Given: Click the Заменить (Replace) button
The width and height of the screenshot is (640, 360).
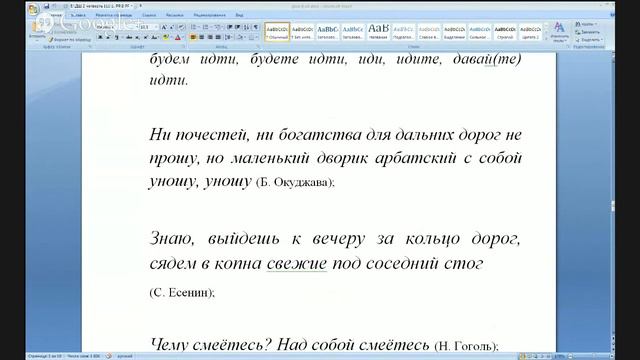Looking at the screenshot, I should coord(588,32).
